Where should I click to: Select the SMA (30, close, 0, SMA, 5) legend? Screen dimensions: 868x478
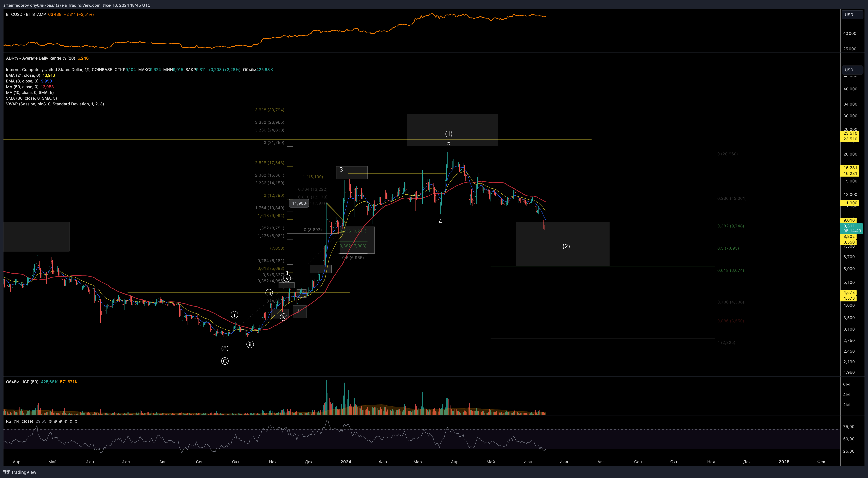coord(31,98)
